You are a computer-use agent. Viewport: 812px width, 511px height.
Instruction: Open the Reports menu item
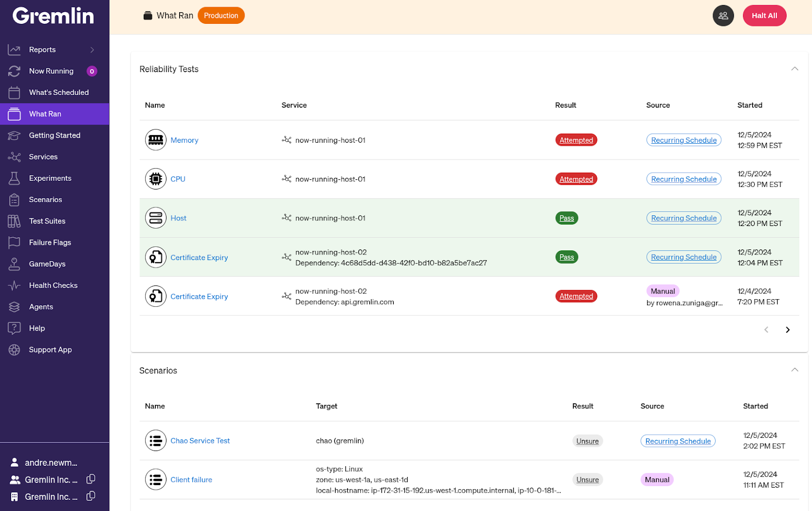pos(55,50)
